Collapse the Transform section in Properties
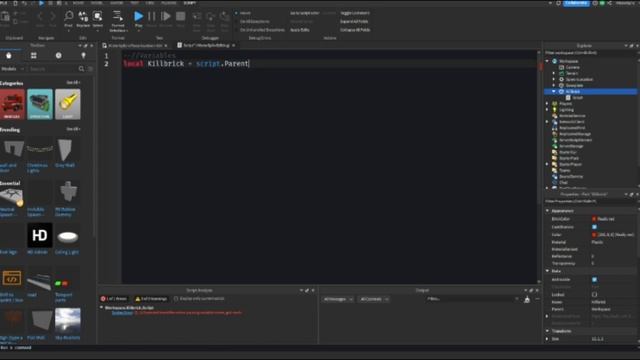This screenshot has width=640, height=360. pos(547,331)
